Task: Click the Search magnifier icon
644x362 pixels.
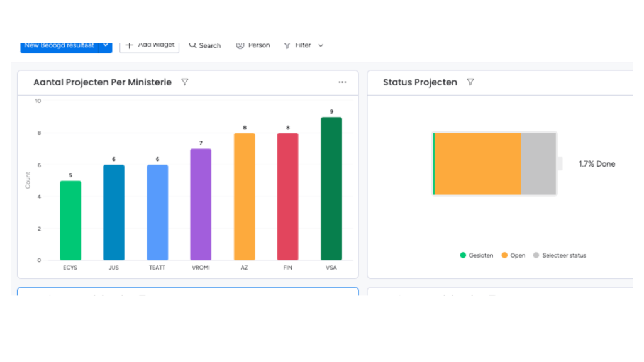Action: pos(192,45)
